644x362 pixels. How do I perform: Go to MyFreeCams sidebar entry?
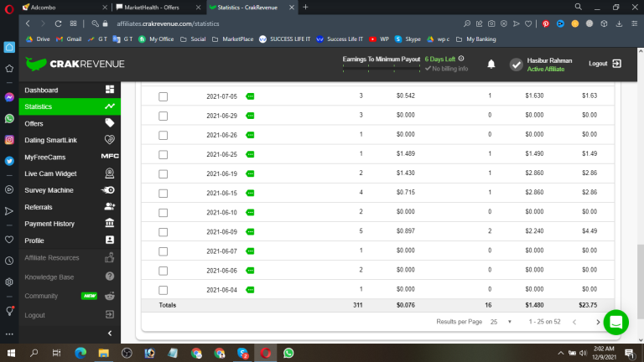[x=70, y=158]
